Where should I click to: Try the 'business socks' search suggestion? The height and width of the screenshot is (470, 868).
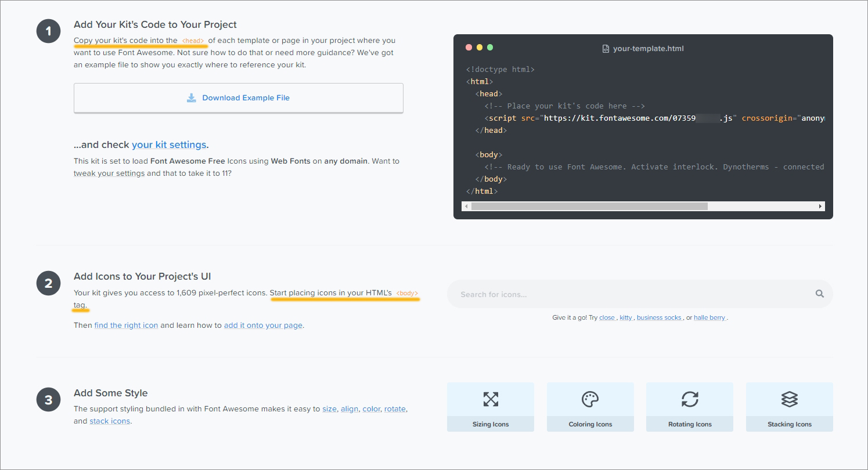tap(659, 318)
